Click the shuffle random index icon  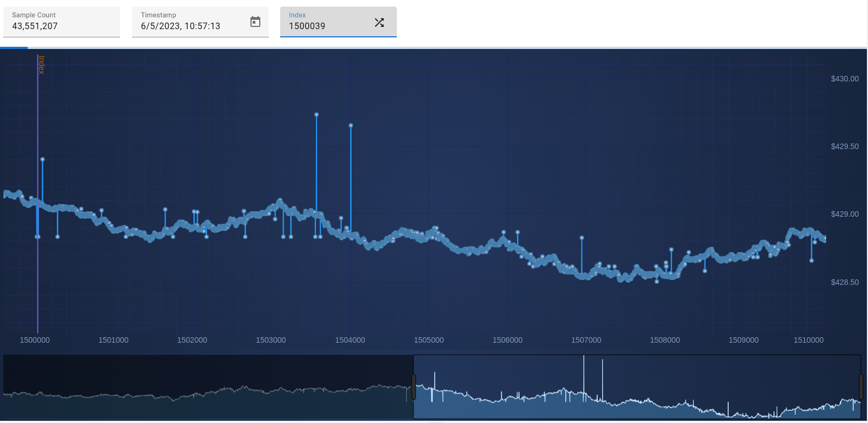coord(379,23)
